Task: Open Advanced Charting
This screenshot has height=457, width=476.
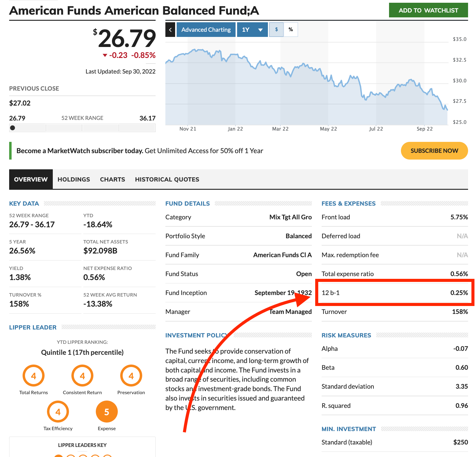Action: 206,30
